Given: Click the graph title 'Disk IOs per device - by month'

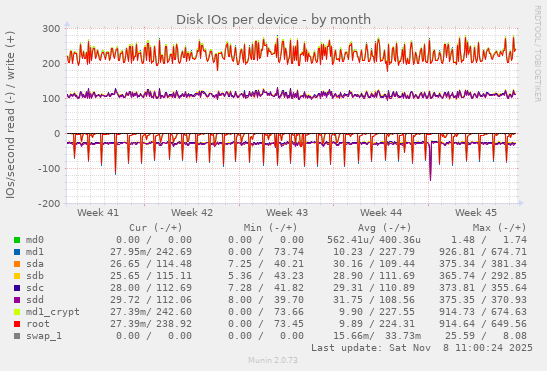Looking at the screenshot, I should coord(273,20).
